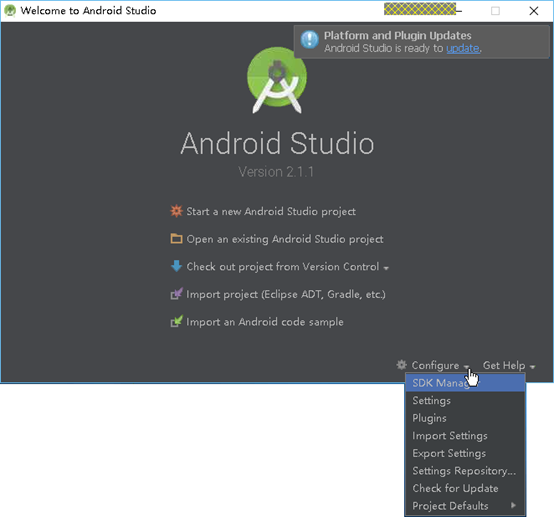Viewport: 554px width, 517px height.
Task: Click the Android Studio icon in title bar
Action: pyautogui.click(x=10, y=11)
